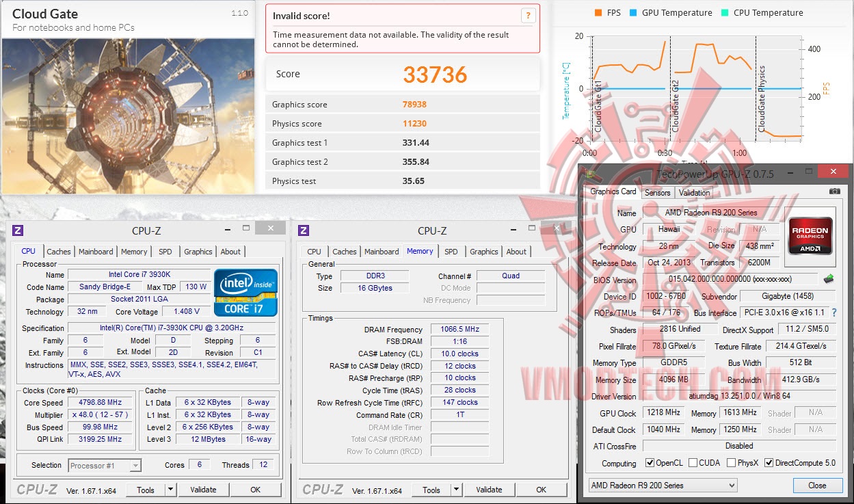Click the orange FPS legend swatch

click(x=598, y=13)
